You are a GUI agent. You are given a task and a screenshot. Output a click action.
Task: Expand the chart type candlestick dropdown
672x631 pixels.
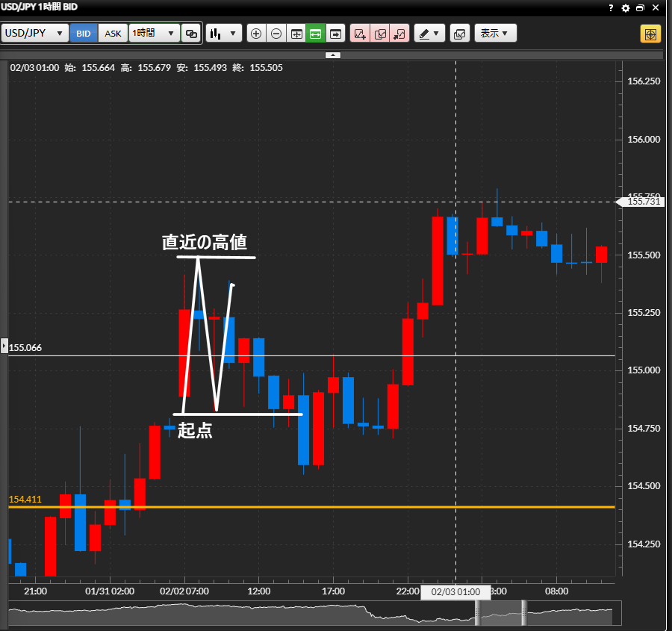click(x=224, y=34)
